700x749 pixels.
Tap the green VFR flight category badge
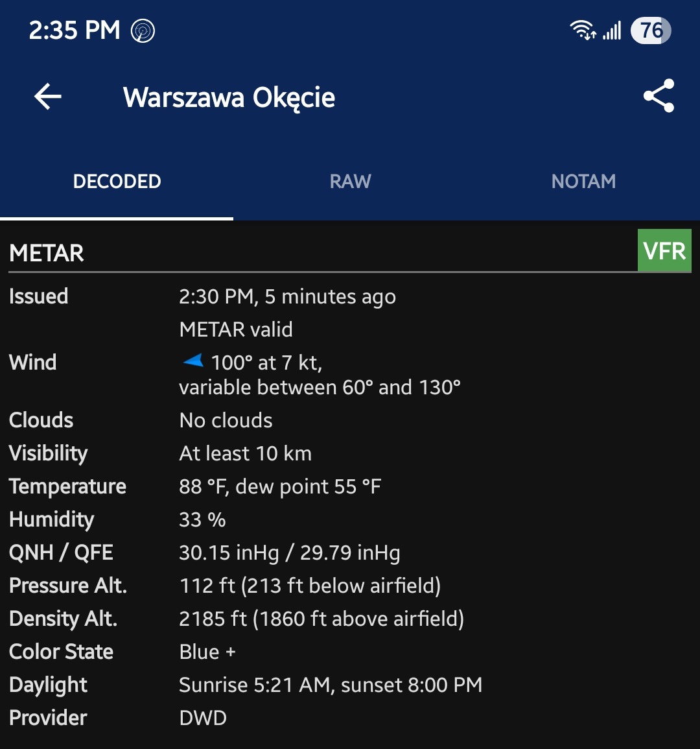[x=664, y=251]
